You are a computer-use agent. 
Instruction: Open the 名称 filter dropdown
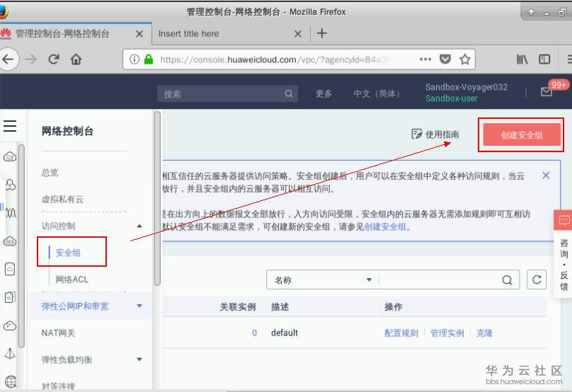tap(323, 280)
